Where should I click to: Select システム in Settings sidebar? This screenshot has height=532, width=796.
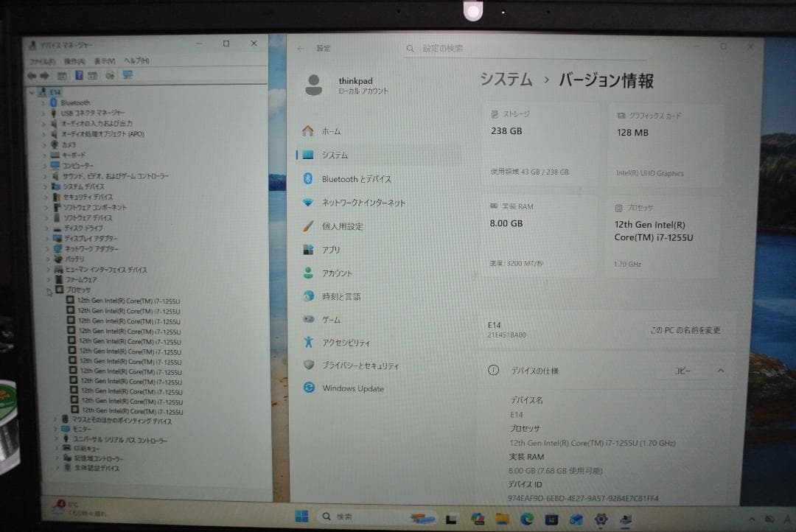tap(378, 155)
